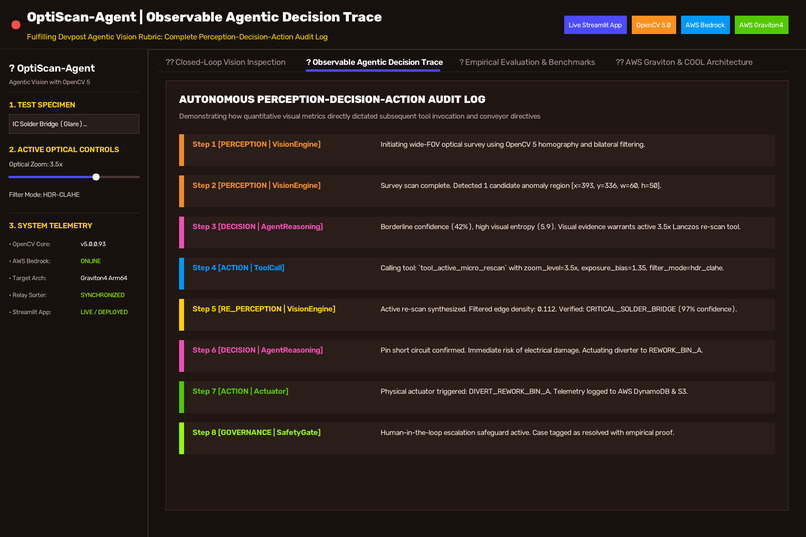Click the OptiScan-Agent sidebar title

coord(52,68)
